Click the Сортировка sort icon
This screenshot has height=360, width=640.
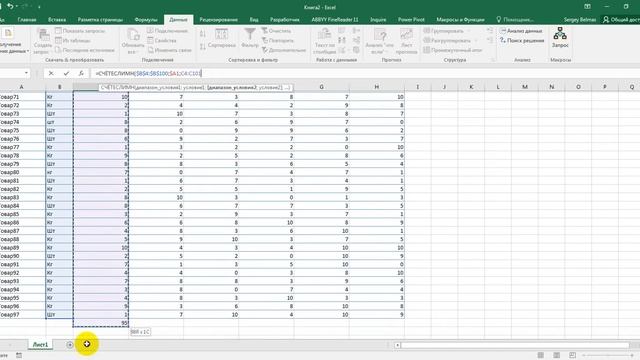pyautogui.click(x=222, y=34)
